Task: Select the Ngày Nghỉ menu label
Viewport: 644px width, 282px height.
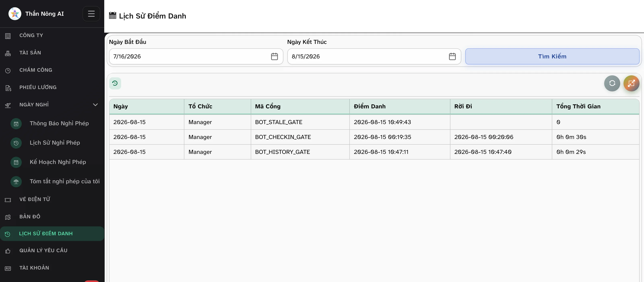Action: tap(34, 105)
